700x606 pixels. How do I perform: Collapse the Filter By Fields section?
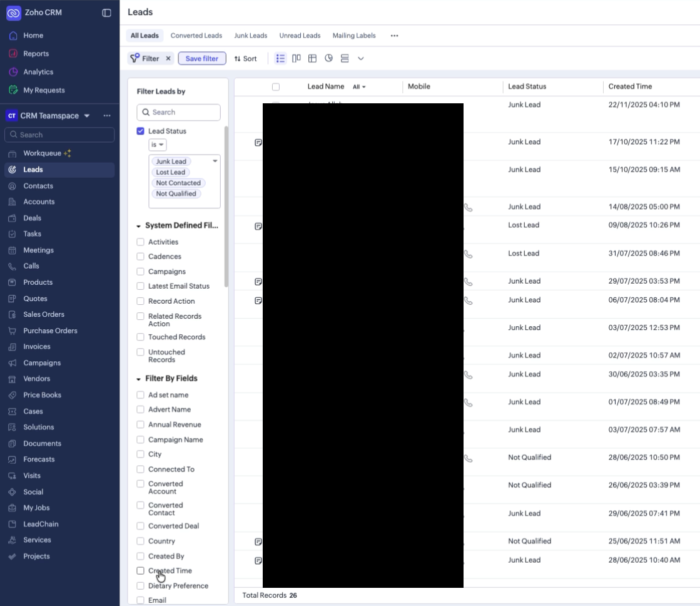click(138, 379)
